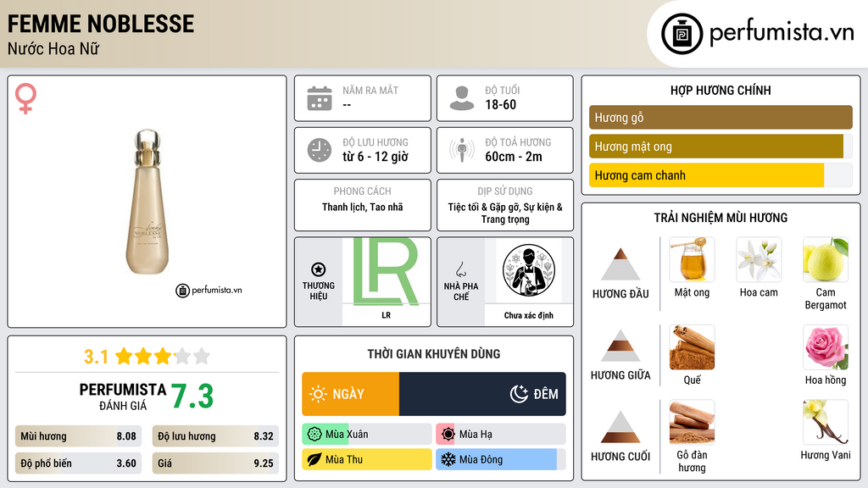868x488 pixels.
Task: Click the Mật ong honey jar image
Action: tap(692, 259)
